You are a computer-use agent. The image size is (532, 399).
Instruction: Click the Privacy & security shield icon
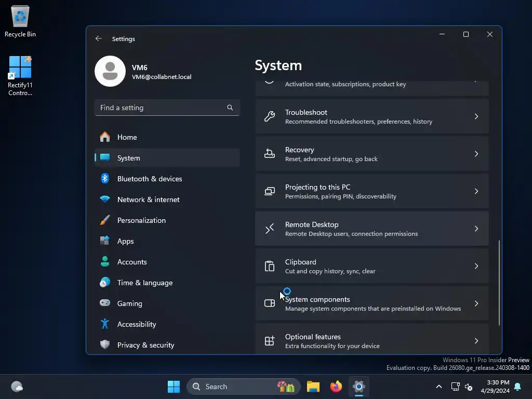(x=105, y=345)
